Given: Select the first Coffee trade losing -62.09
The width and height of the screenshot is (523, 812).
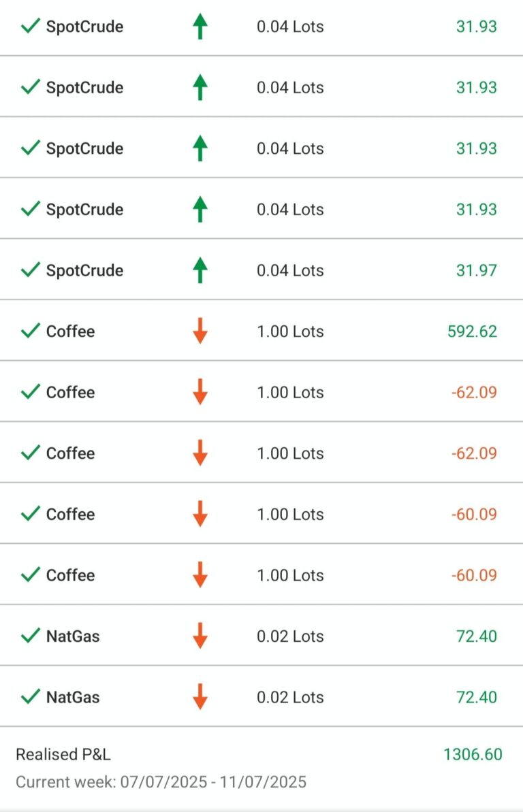Looking at the screenshot, I should pos(261,392).
